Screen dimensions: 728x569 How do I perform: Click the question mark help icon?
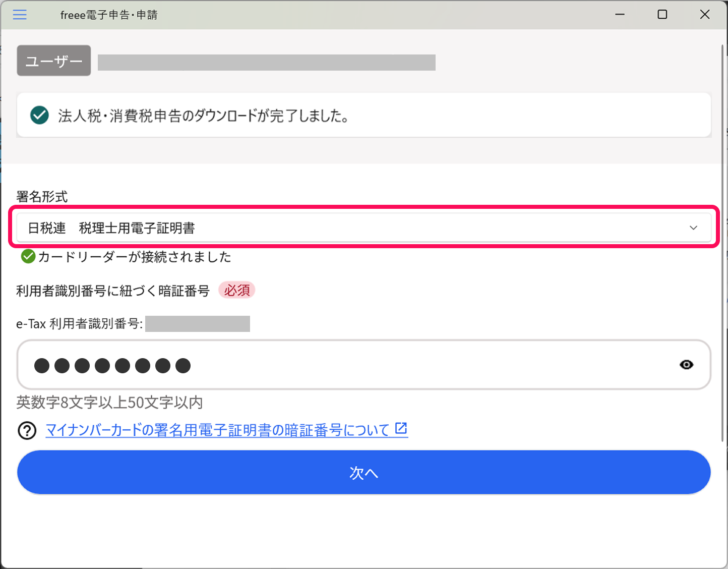(x=27, y=431)
